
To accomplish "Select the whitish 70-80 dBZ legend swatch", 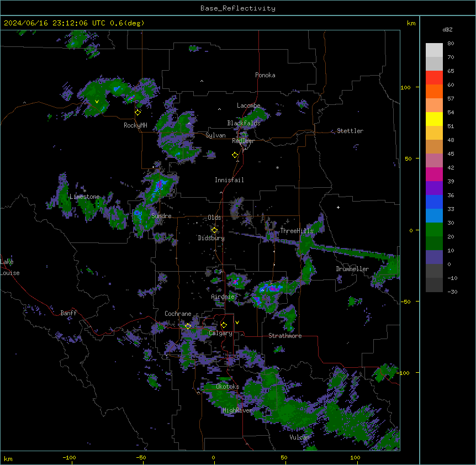I will tap(434, 50).
